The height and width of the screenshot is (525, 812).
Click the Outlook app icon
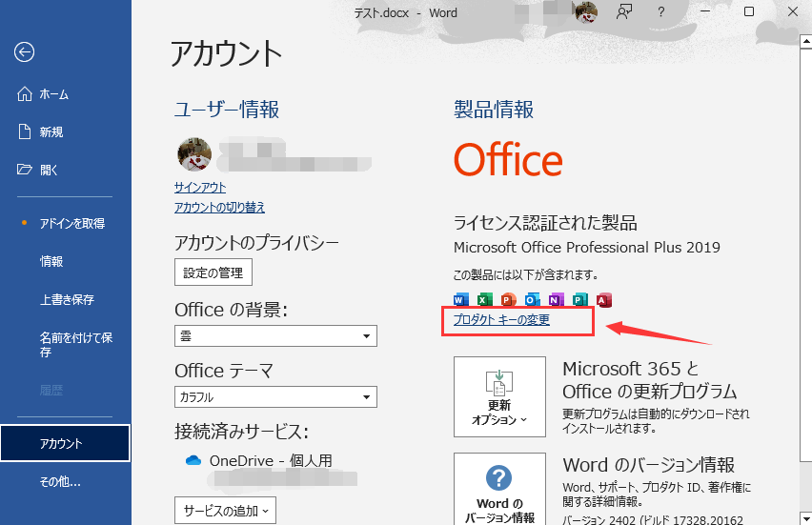point(533,299)
